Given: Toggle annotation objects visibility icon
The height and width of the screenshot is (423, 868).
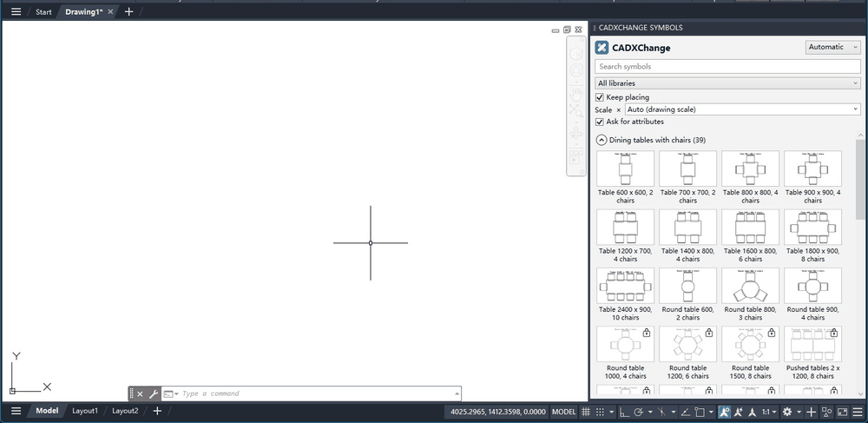Looking at the screenshot, I should pos(724,412).
